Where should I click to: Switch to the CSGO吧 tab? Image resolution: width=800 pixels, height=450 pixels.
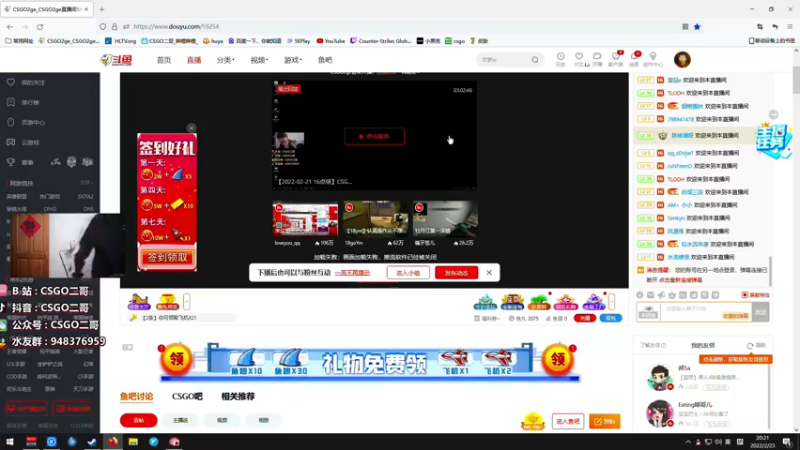187,396
